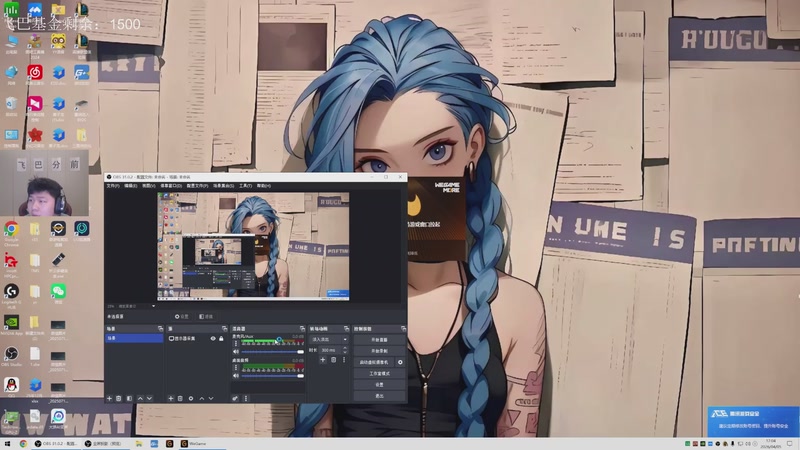
Task: Open the Profile menu in OBS
Action: pos(197,186)
